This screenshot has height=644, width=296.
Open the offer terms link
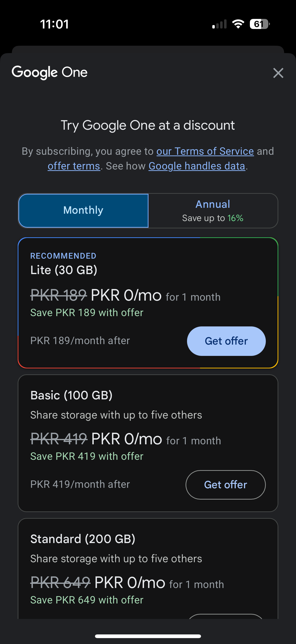point(74,166)
